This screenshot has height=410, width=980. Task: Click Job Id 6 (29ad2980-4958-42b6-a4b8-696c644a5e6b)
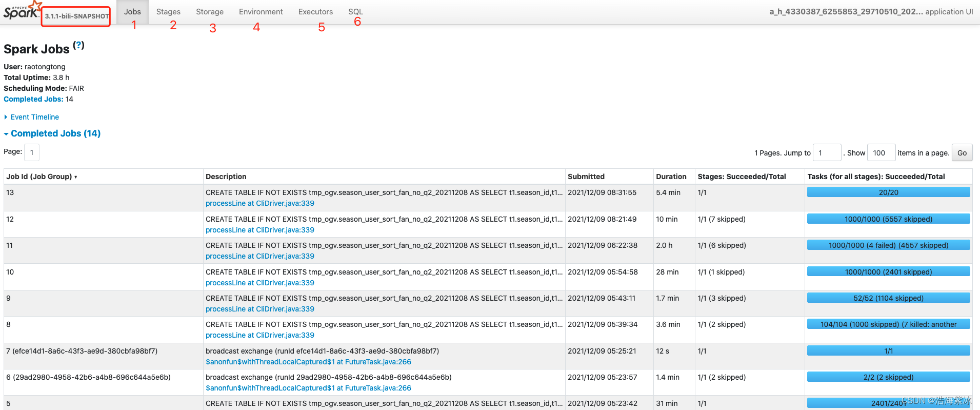88,377
